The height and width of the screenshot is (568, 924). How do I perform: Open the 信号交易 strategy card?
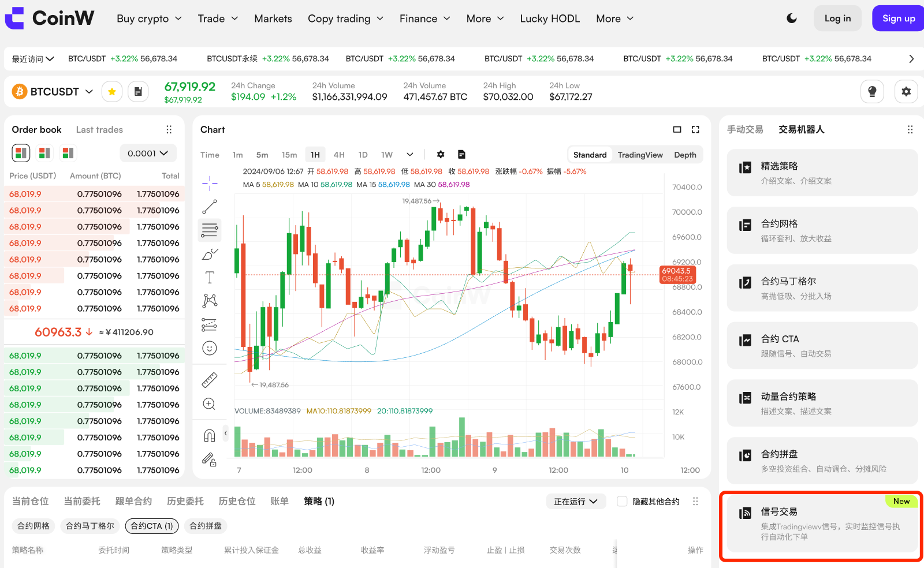click(822, 524)
